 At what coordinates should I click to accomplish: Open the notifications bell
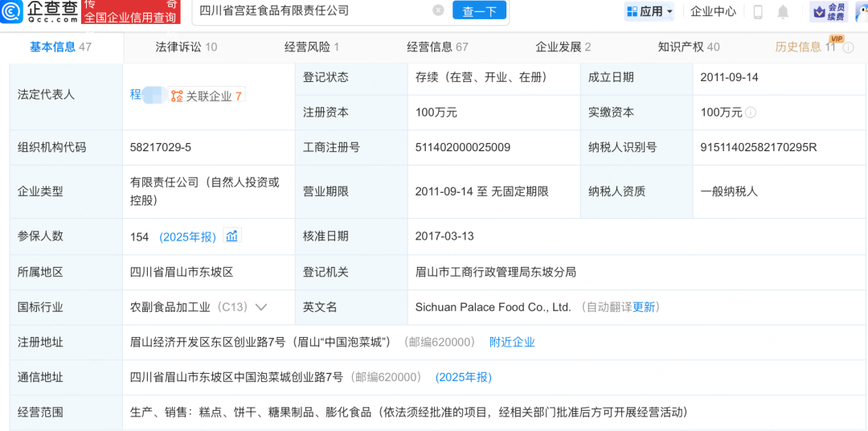point(783,11)
